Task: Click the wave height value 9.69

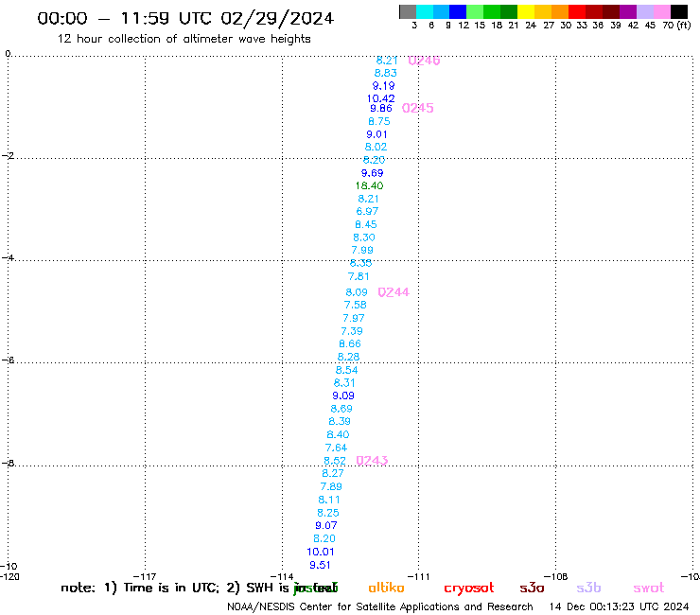Action: tap(373, 173)
